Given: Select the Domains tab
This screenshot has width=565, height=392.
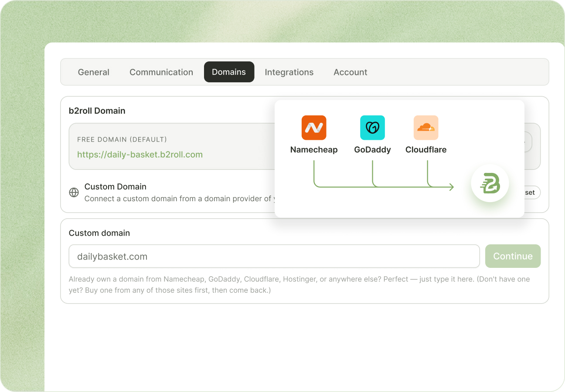Looking at the screenshot, I should (229, 72).
